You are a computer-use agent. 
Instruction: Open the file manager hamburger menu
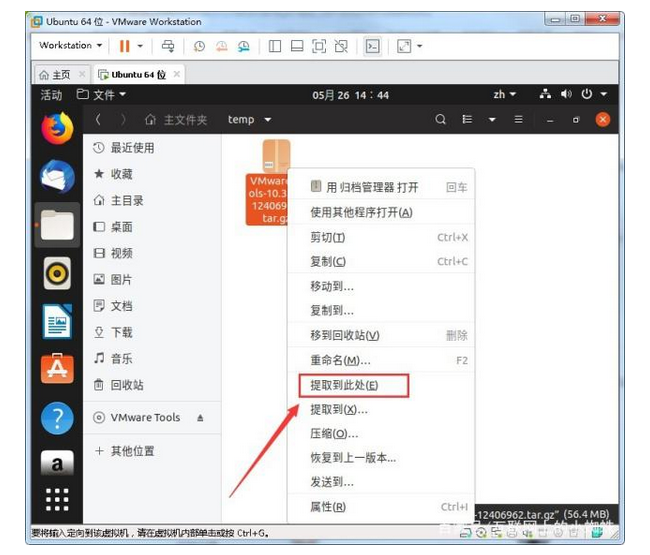(x=518, y=120)
